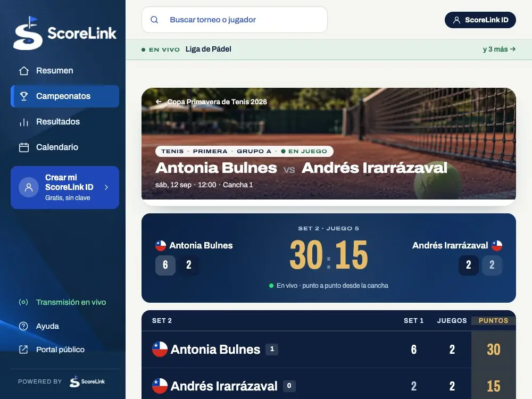Open Resultados bar chart icon
This screenshot has height=399, width=532.
[x=24, y=122]
